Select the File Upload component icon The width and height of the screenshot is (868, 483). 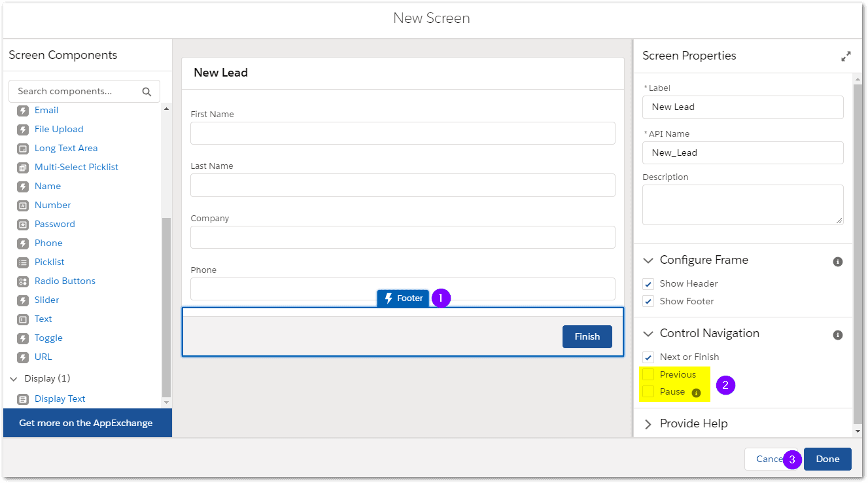[23, 130]
